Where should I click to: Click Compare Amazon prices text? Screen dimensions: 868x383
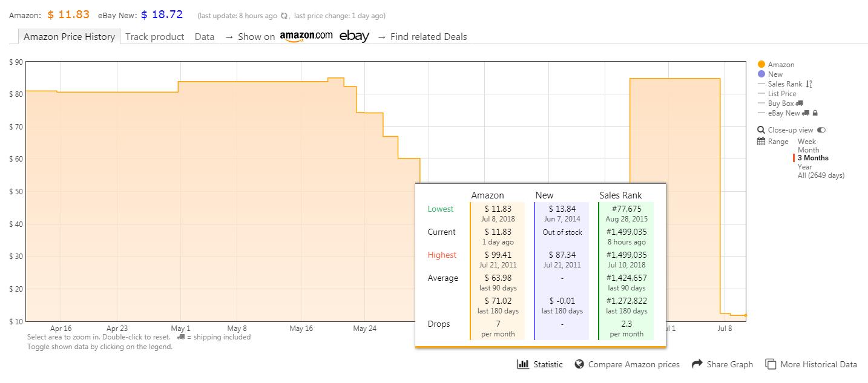tap(634, 364)
